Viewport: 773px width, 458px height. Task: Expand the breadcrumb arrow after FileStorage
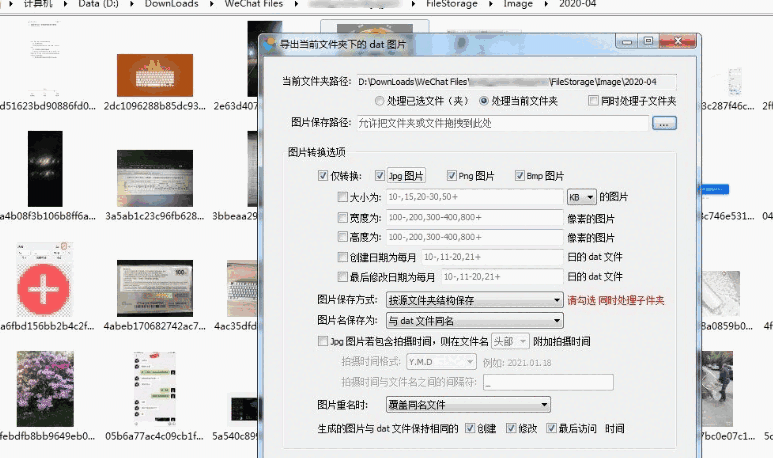pos(491,4)
